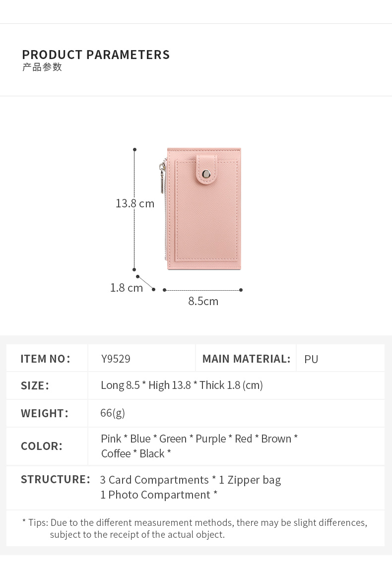Image resolution: width=392 pixels, height=572 pixels.
Task: Select the 8.5cm width label
Action: (x=203, y=301)
